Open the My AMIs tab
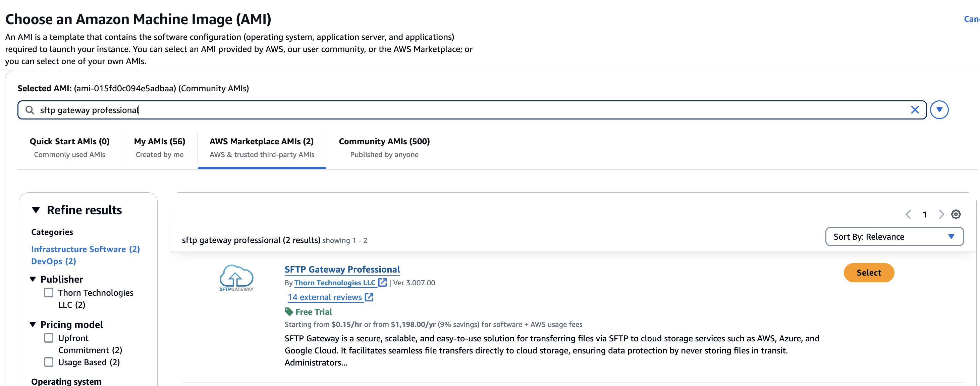 (159, 141)
